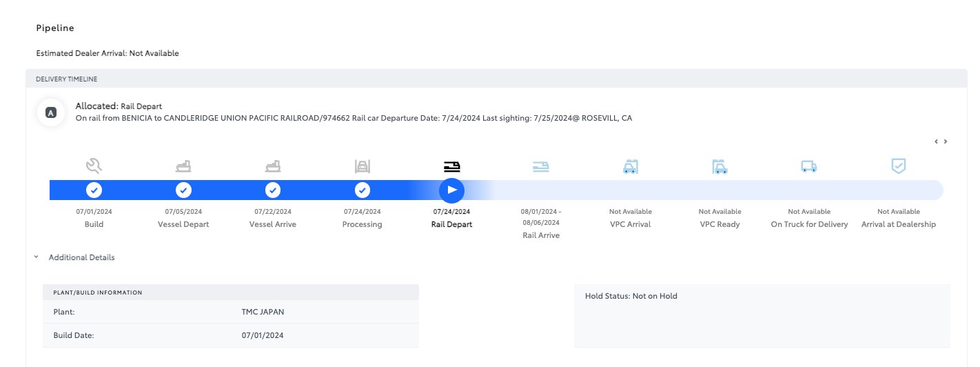Click the Vessel Arrive ship icon
Viewport: 980px width, 367px height.
(x=273, y=166)
